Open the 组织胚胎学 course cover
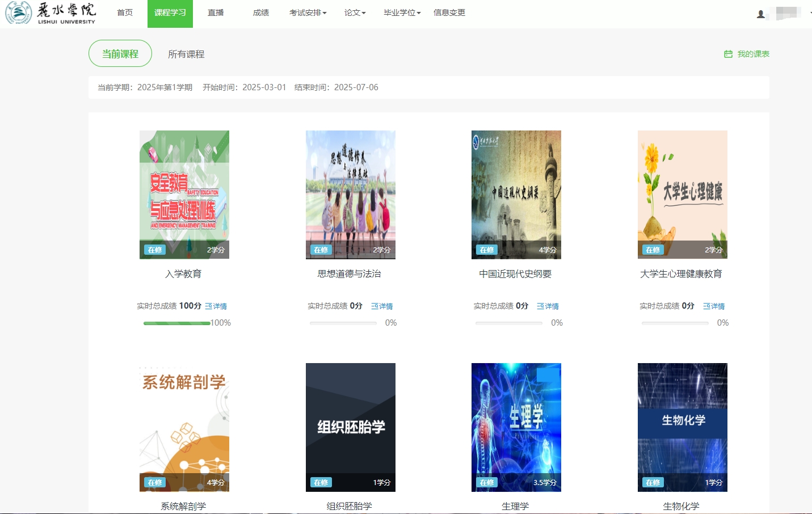The height and width of the screenshot is (514, 812). (351, 427)
